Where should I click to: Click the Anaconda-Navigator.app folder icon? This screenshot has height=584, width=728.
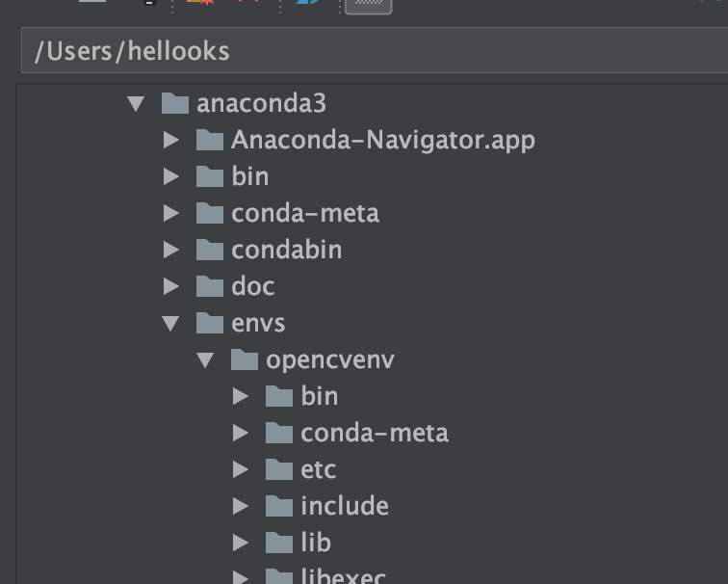pyautogui.click(x=210, y=140)
